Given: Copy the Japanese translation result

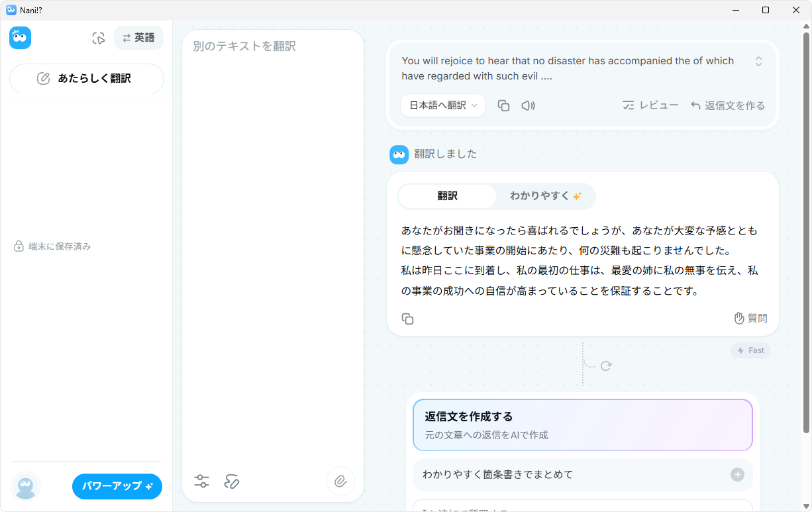Looking at the screenshot, I should coord(407,319).
